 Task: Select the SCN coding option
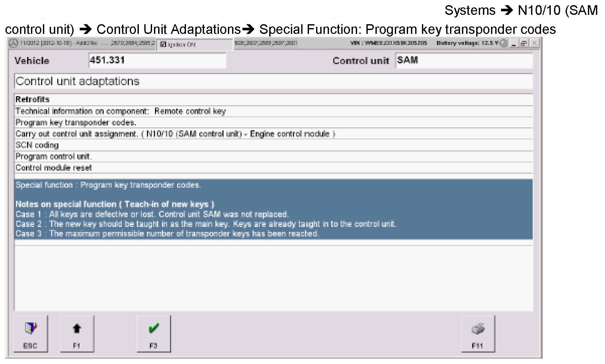tap(37, 145)
